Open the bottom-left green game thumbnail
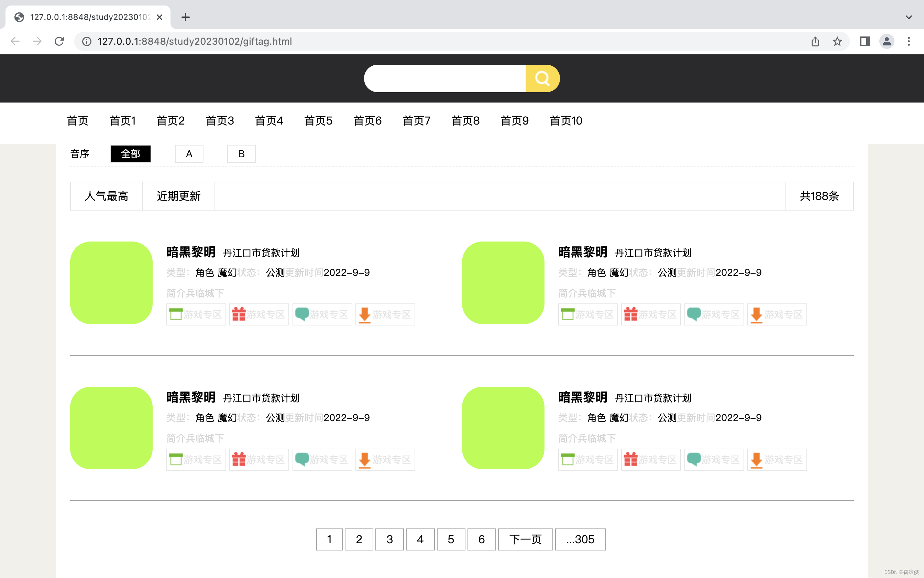 111,428
